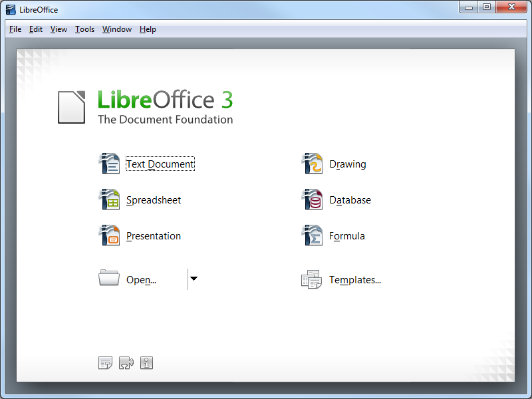Create a new Presentation
532x399 pixels.
click(x=154, y=236)
